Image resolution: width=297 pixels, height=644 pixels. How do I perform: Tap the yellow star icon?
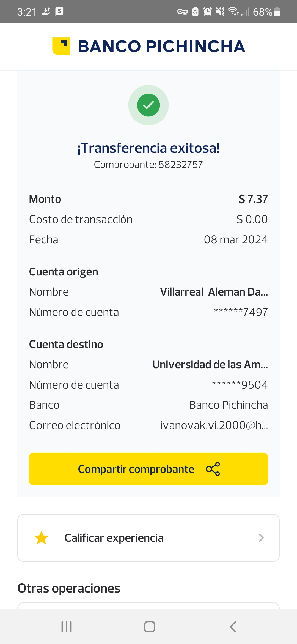[42, 538]
